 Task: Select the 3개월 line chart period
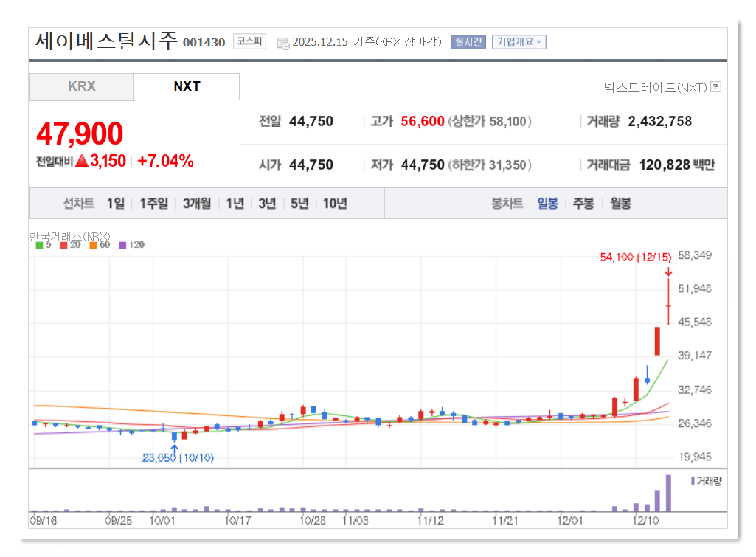pos(197,204)
